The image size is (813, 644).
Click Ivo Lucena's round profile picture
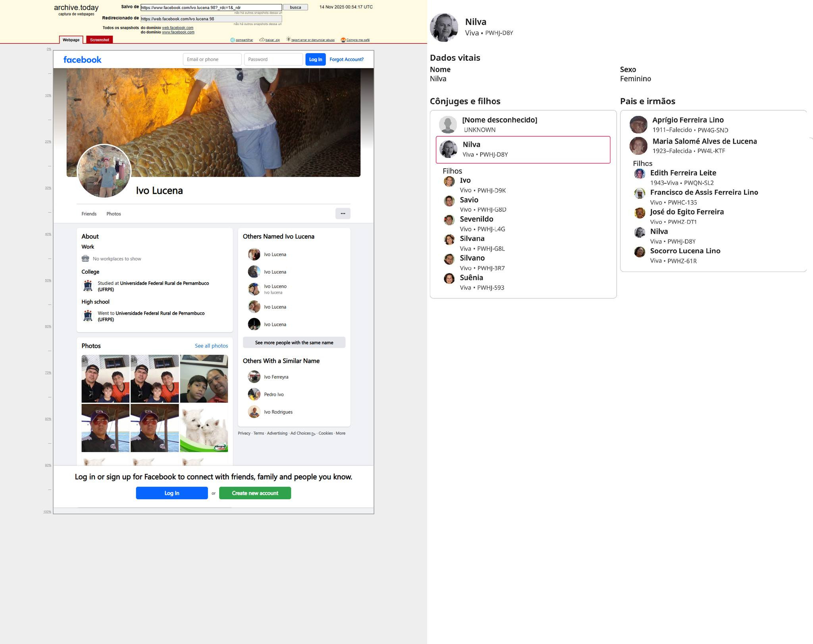tap(104, 171)
